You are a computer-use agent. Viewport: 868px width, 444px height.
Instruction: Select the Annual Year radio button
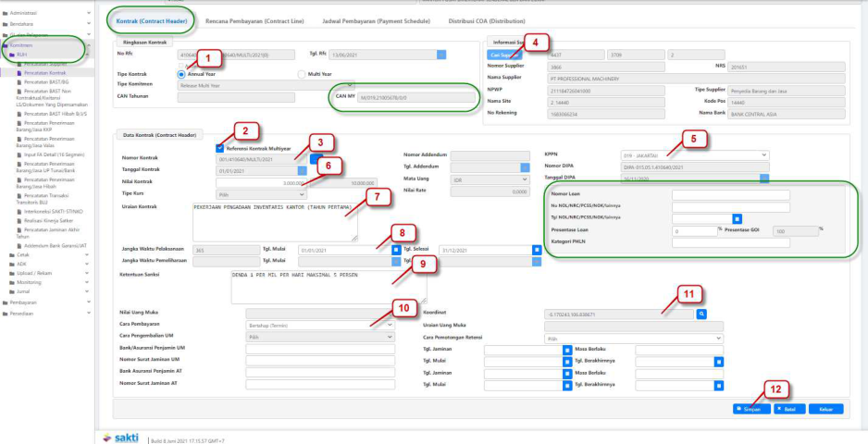[181, 74]
